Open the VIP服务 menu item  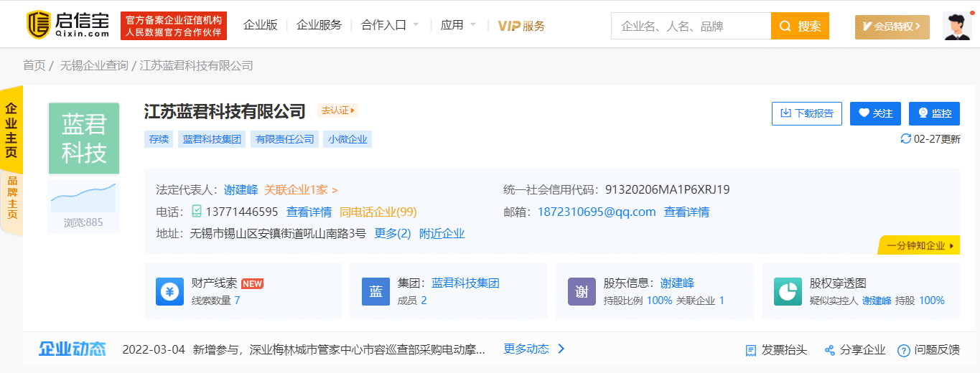[x=521, y=26]
